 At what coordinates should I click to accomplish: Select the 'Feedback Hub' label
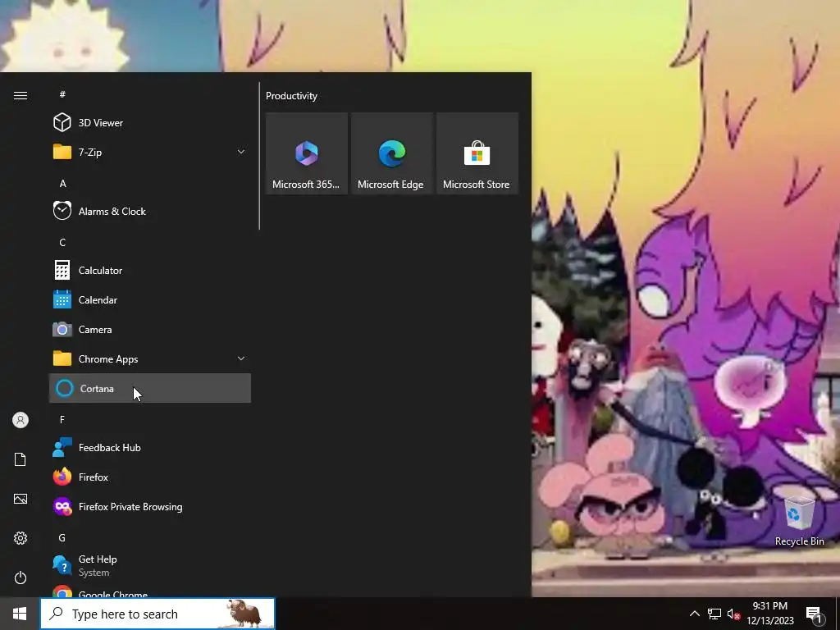tap(110, 447)
